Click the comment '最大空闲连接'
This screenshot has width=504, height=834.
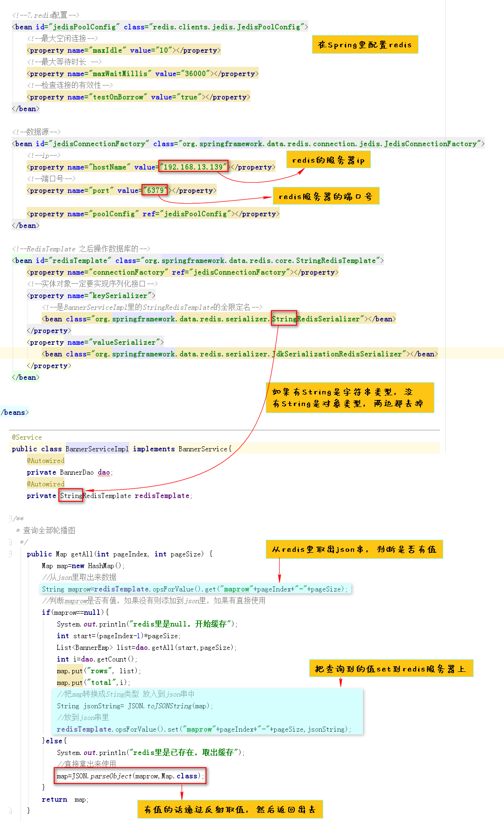coord(63,39)
